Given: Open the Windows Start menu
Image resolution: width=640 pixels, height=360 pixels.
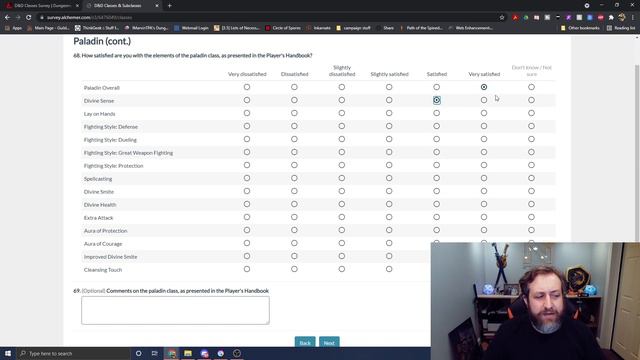Looking at the screenshot, I should point(8,353).
